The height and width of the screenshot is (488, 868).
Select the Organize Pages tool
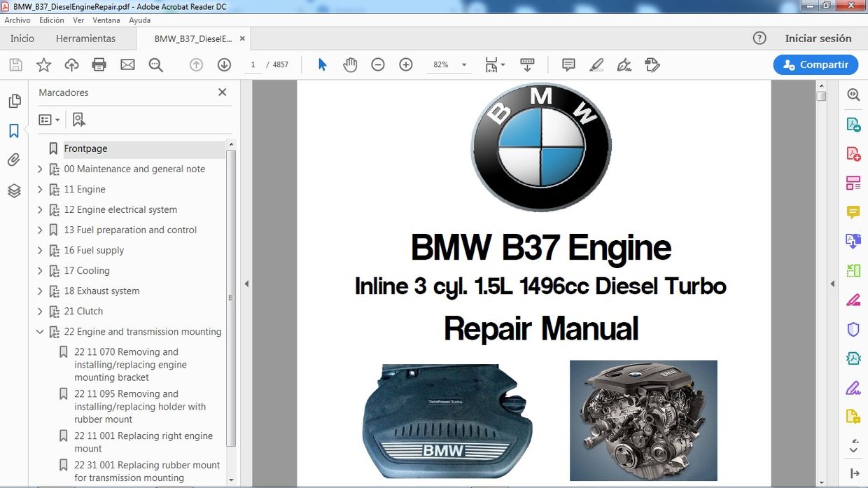coord(853,182)
